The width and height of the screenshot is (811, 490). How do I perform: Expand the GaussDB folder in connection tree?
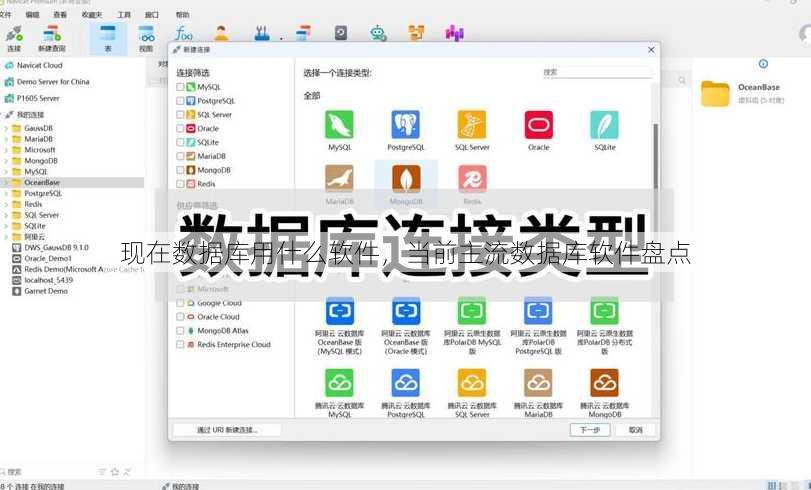6,128
